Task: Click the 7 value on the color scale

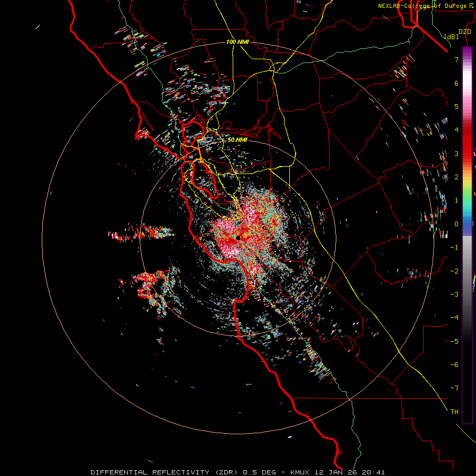Action: (x=456, y=59)
